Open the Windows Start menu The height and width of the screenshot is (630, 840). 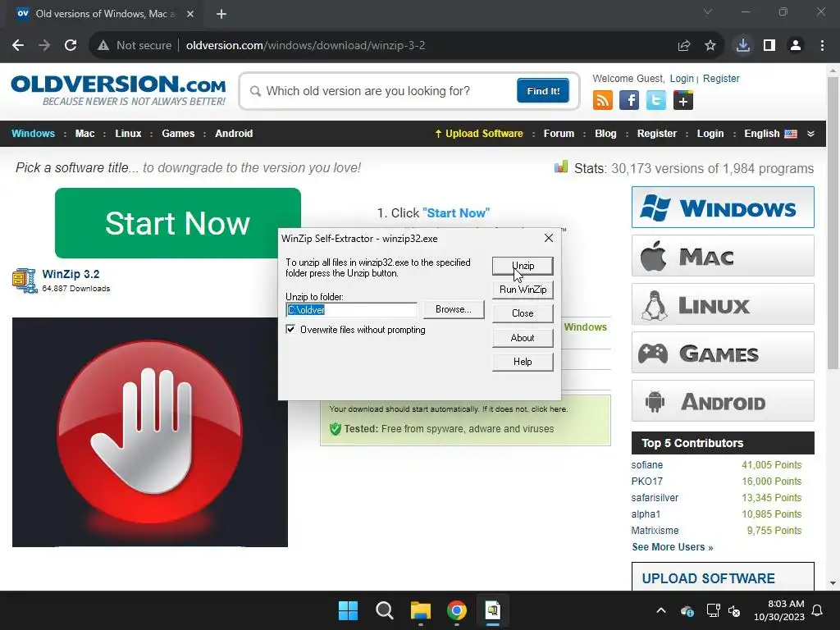[348, 610]
